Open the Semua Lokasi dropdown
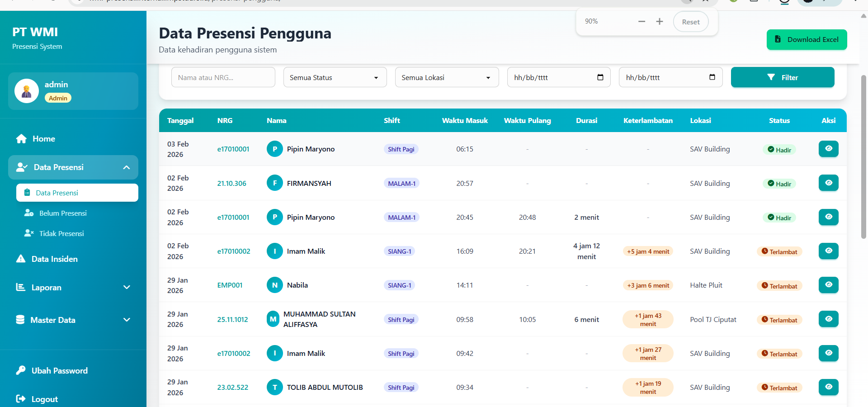This screenshot has height=407, width=868. coord(447,77)
